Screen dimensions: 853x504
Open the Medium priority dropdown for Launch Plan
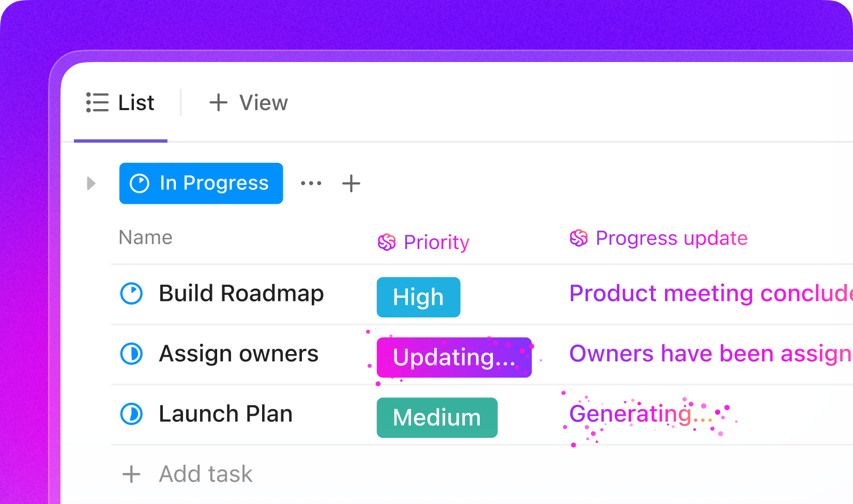[x=437, y=418]
